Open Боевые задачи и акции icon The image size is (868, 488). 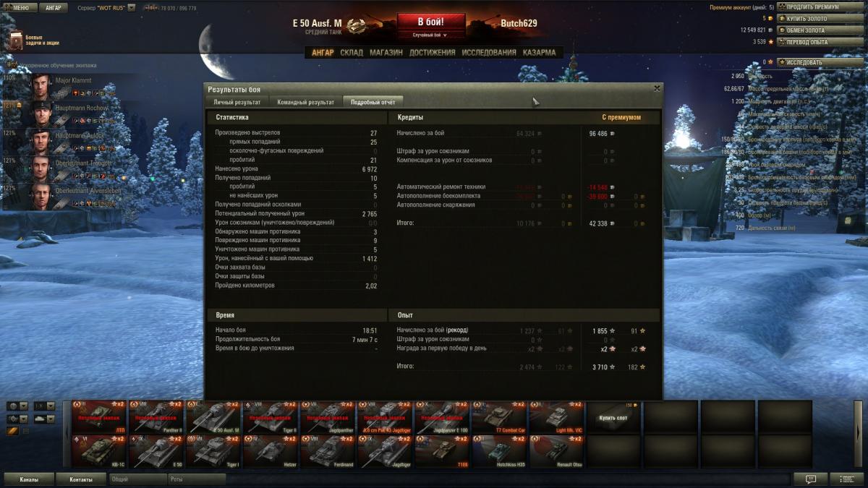[x=15, y=40]
